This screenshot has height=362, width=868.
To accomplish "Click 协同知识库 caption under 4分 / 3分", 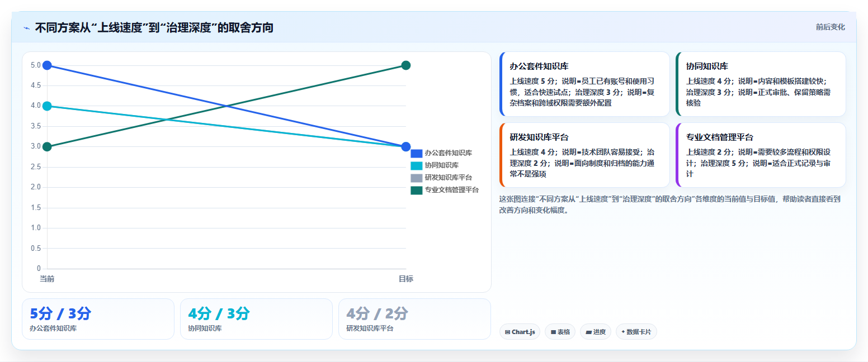I will point(205,328).
